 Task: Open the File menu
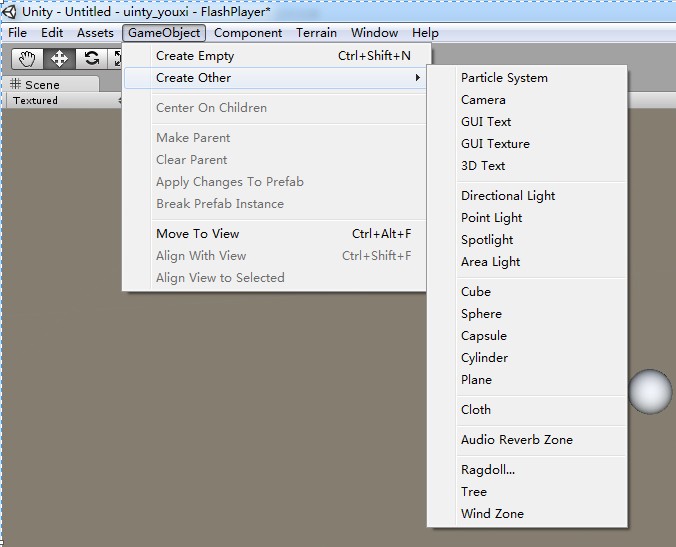17,33
